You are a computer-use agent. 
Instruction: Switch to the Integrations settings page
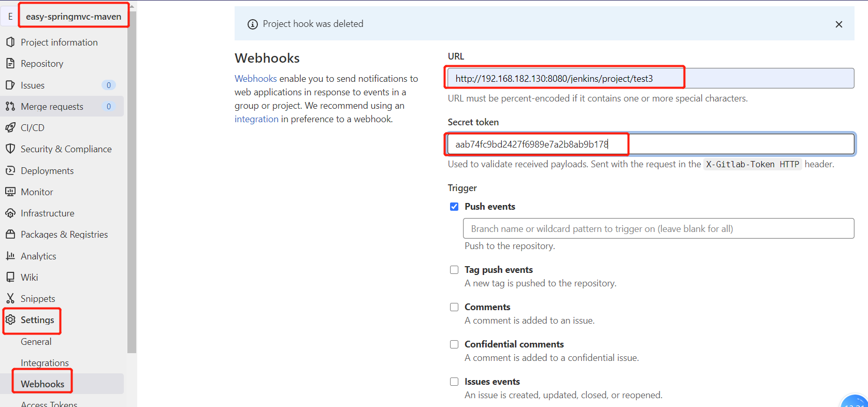(45, 362)
